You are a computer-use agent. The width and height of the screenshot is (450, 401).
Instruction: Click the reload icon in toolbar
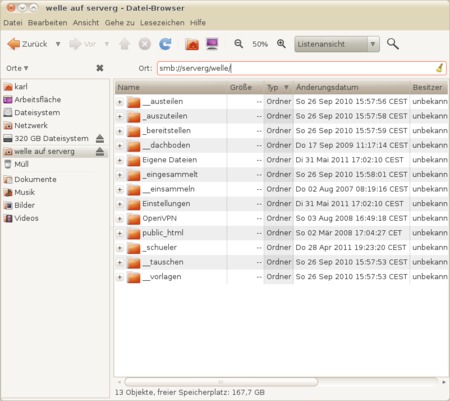(x=165, y=44)
